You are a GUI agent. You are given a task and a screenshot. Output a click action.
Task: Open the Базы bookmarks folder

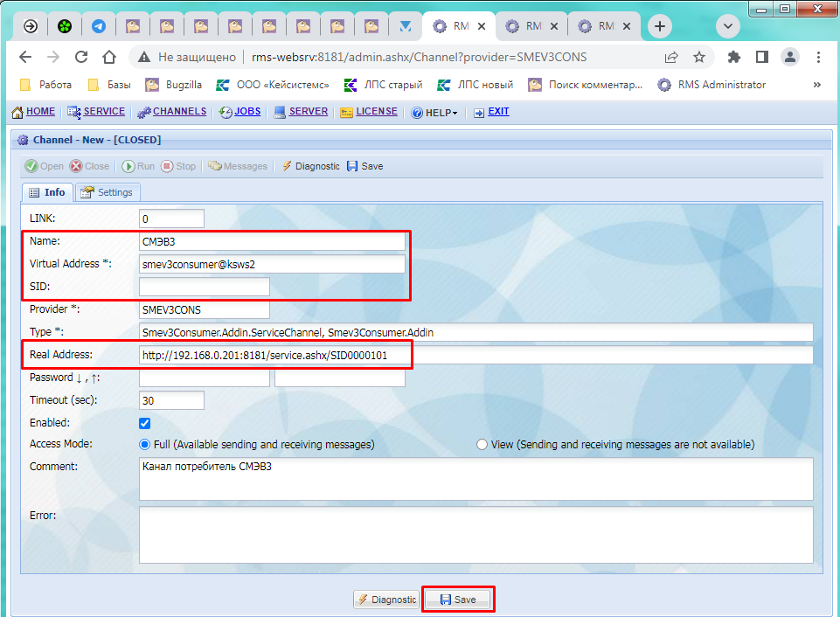[109, 85]
